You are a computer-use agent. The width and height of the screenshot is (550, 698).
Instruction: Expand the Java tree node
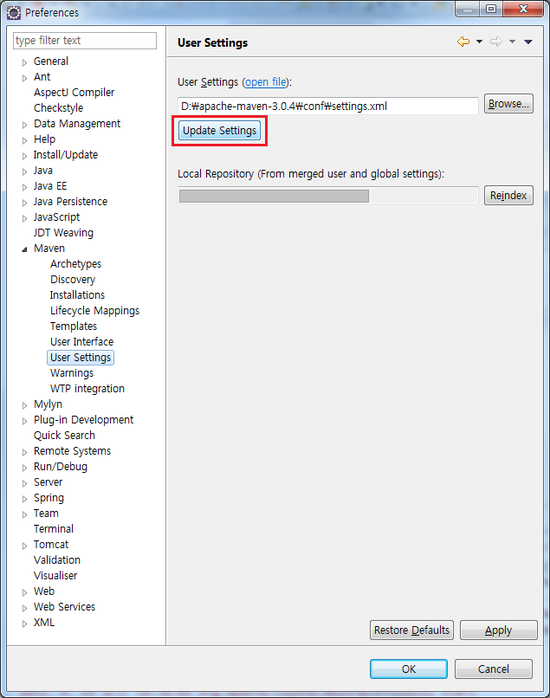24,172
